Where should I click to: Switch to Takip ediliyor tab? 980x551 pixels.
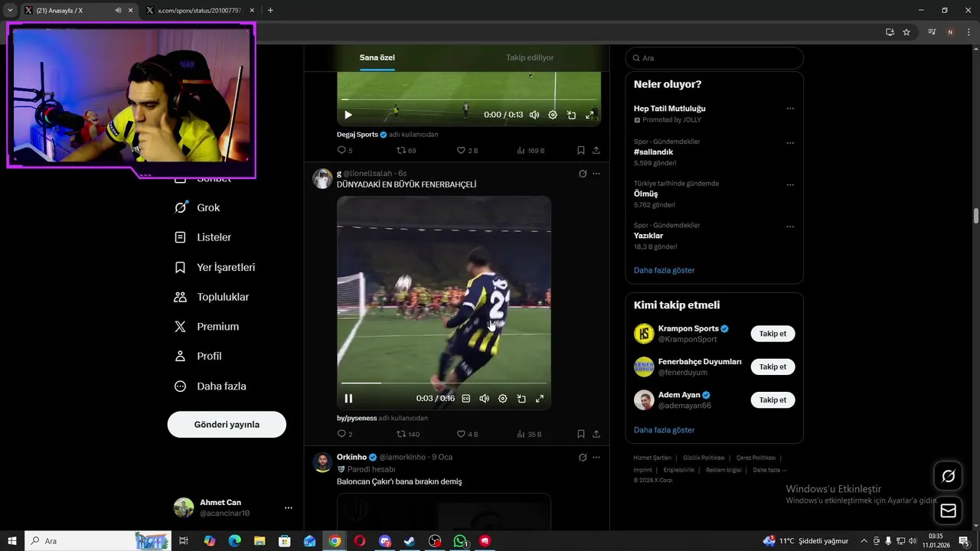point(530,57)
